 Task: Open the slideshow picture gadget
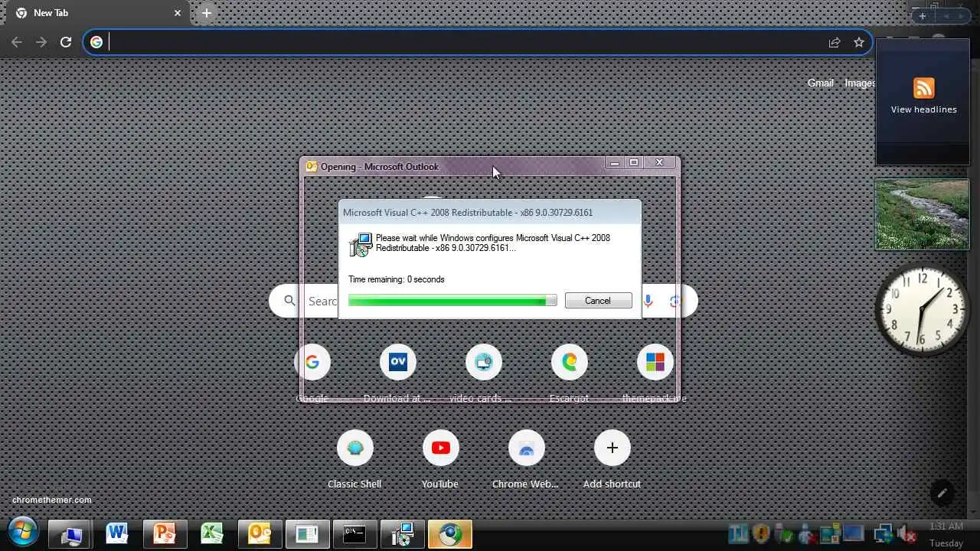[922, 214]
